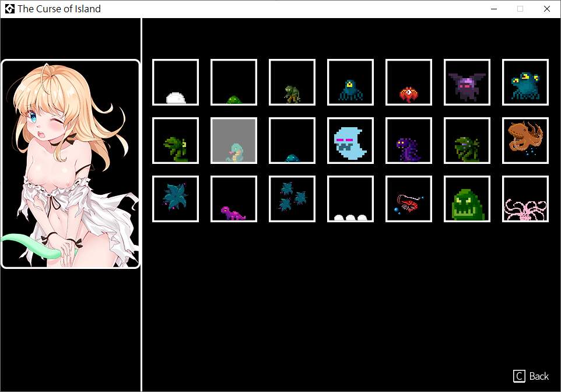Pick the three white slimes tile

[x=350, y=199]
